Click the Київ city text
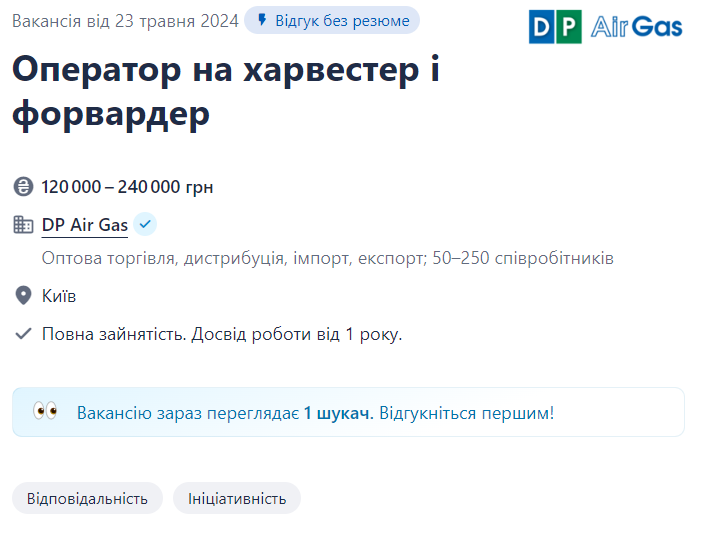This screenshot has height=534, width=705. [x=59, y=296]
